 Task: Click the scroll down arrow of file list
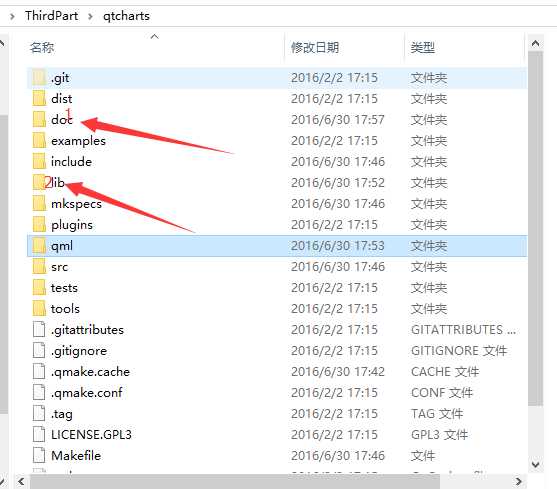pyautogui.click(x=535, y=464)
